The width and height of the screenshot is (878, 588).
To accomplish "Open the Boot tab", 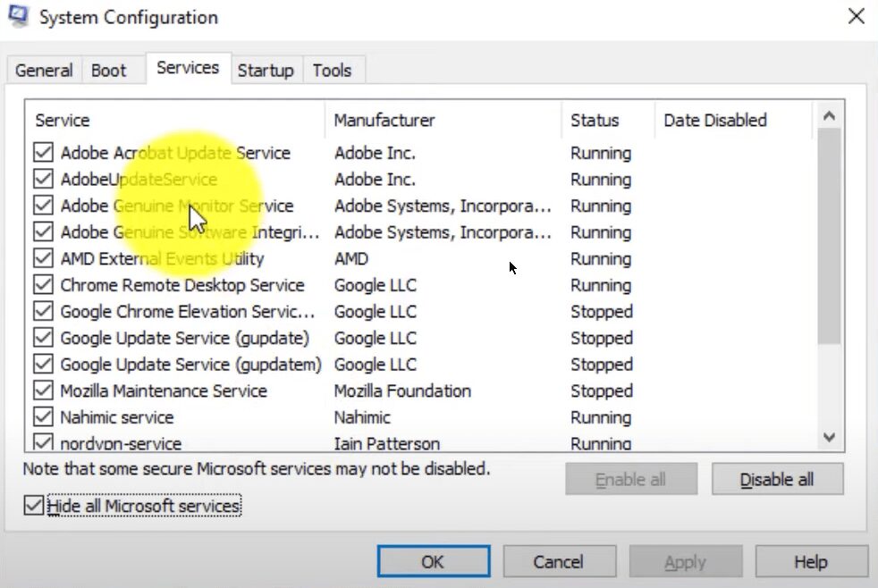I will pyautogui.click(x=108, y=71).
